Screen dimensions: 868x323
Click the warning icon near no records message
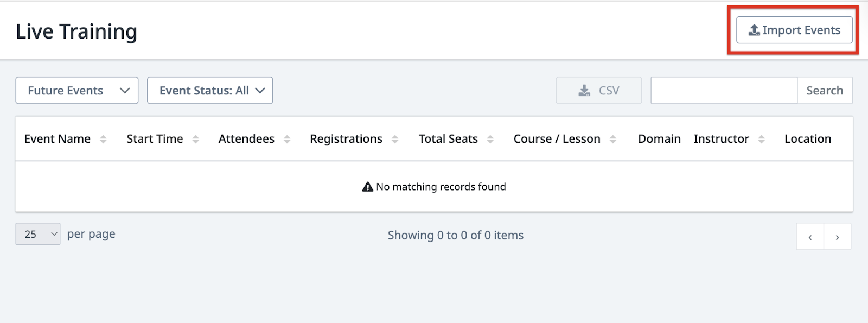(x=367, y=186)
